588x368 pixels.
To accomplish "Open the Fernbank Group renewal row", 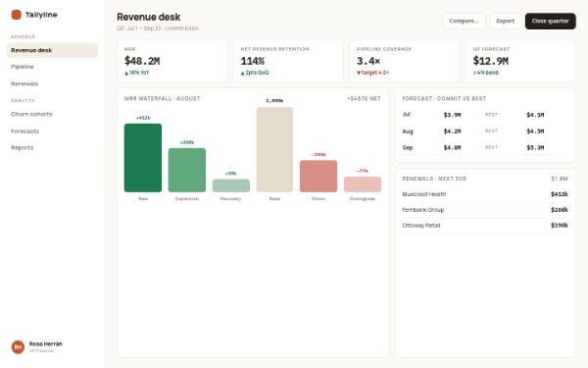I will [485, 210].
